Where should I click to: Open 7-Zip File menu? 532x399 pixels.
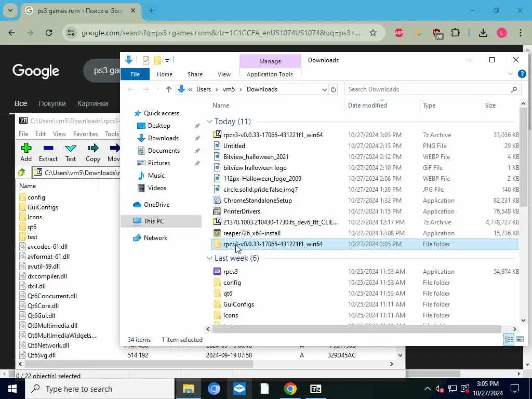(23, 134)
